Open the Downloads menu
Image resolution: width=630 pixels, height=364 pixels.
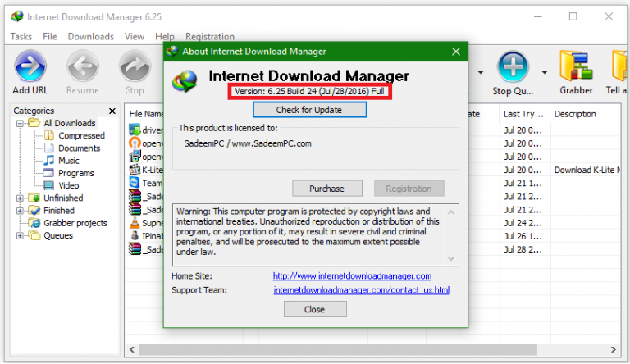pos(91,37)
